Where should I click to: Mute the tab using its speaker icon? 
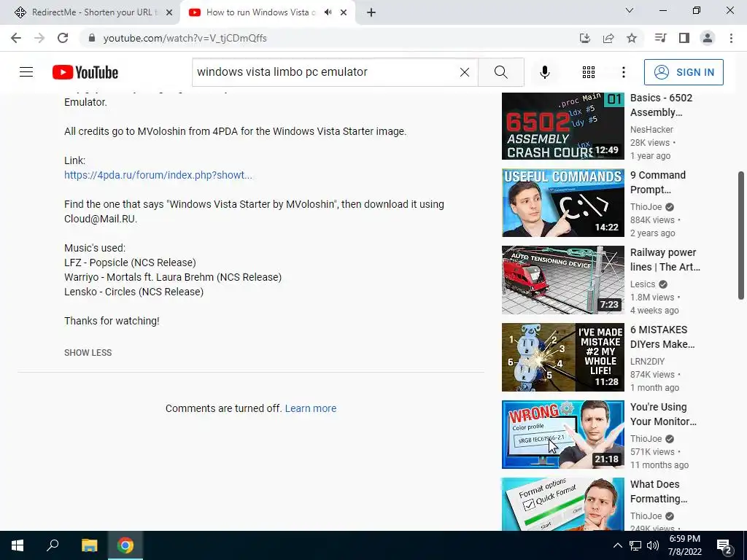point(328,12)
